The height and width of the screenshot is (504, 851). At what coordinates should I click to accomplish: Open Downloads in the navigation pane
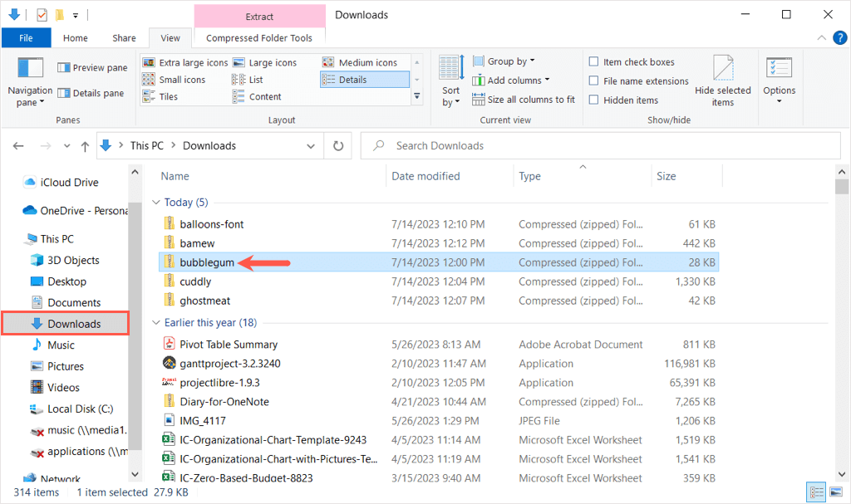click(66, 324)
